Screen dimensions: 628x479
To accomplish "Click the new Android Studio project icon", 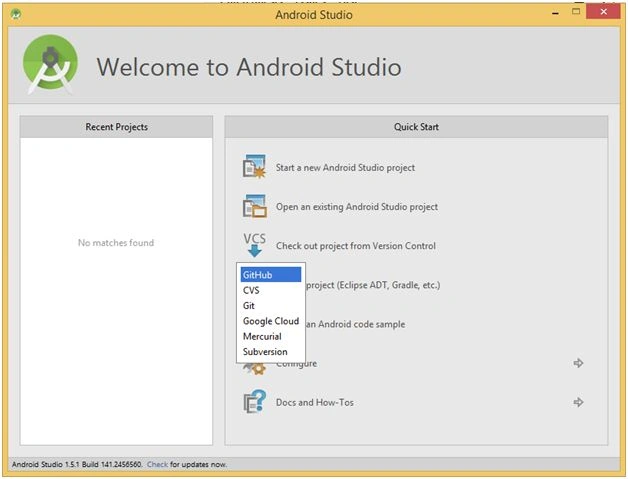I will click(254, 166).
